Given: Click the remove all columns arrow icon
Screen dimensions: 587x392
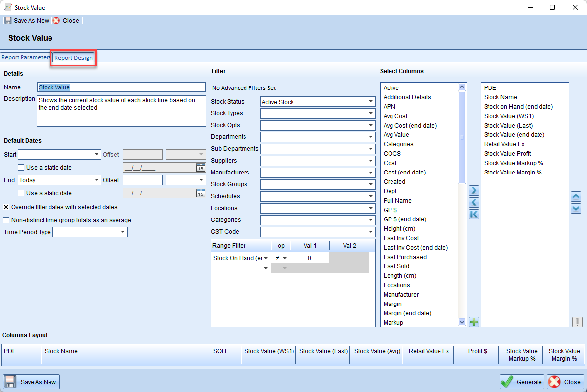Looking at the screenshot, I should pos(474,215).
